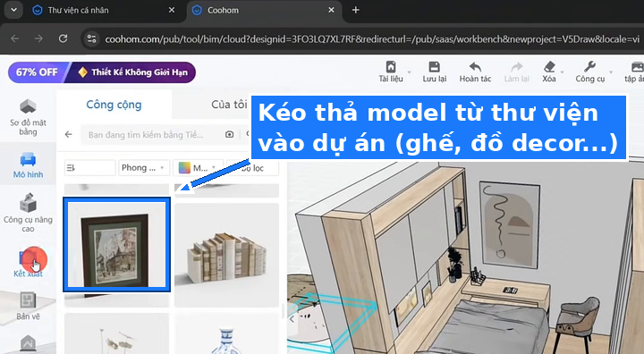The height and width of the screenshot is (354, 644).
Task: Open a new browser tab
Action: pyautogui.click(x=356, y=10)
